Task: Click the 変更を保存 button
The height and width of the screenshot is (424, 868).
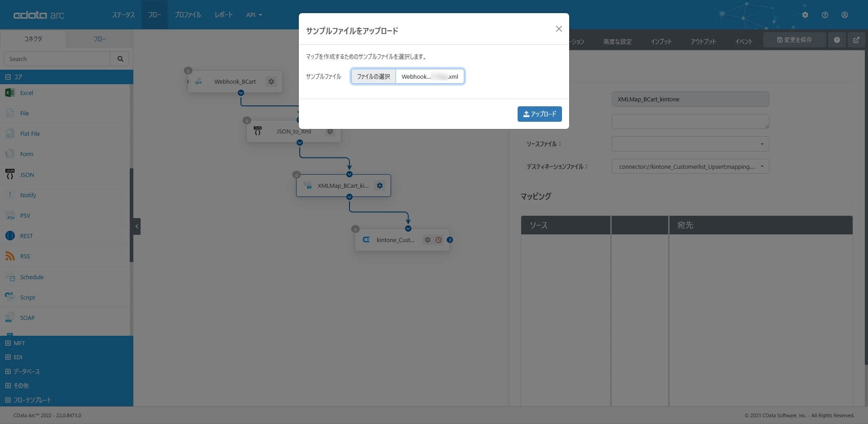Action: pos(794,40)
